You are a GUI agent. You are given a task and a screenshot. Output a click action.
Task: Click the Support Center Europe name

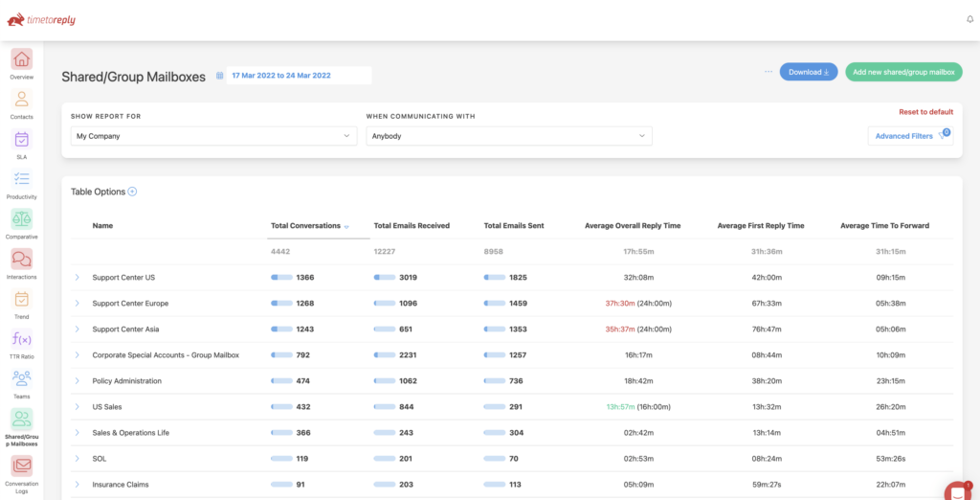point(130,303)
